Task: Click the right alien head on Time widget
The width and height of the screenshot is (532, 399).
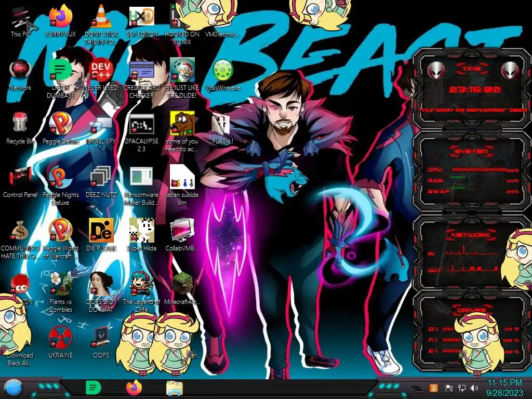Action: tap(510, 70)
